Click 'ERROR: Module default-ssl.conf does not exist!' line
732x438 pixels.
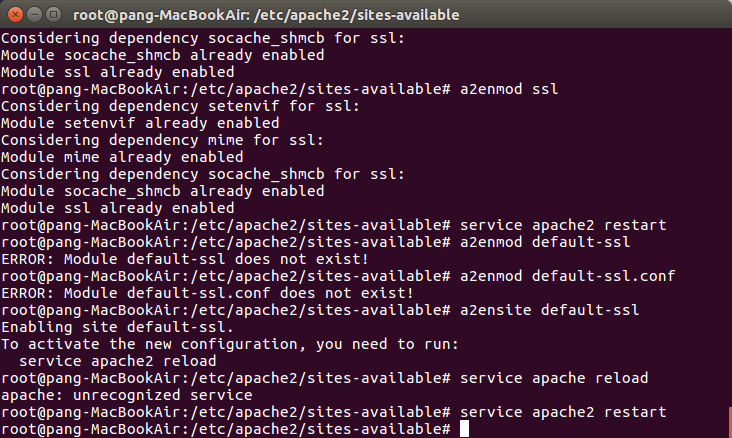(207, 293)
